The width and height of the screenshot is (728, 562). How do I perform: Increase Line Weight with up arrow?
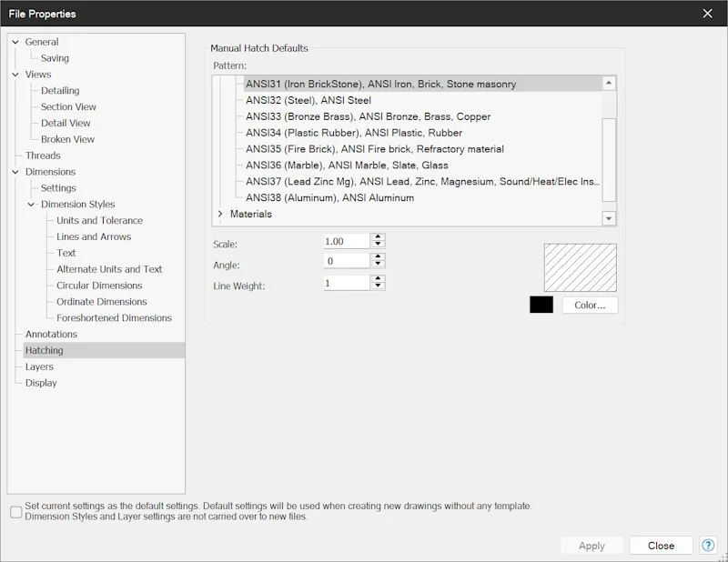[x=378, y=279]
